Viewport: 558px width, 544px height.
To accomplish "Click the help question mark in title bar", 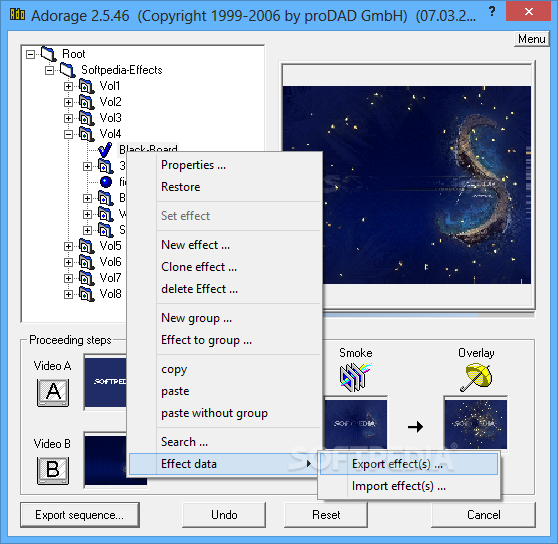I will [492, 12].
